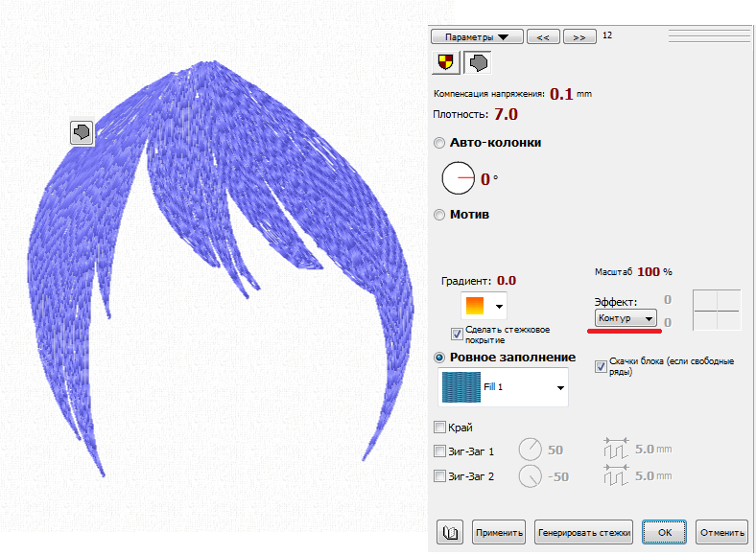
Task: Open the Параметры dropdown menu
Action: 477,36
